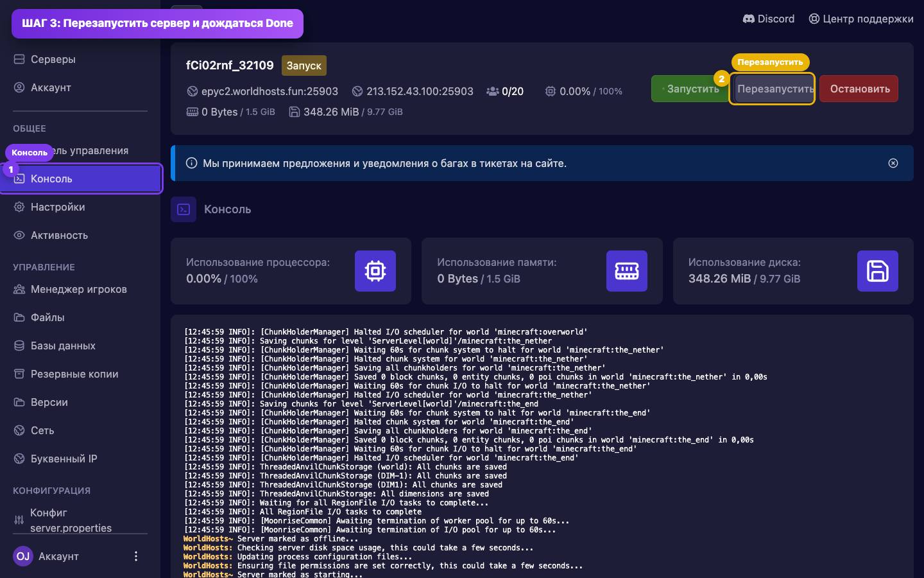Click the Использование процессора card

tap(291, 271)
